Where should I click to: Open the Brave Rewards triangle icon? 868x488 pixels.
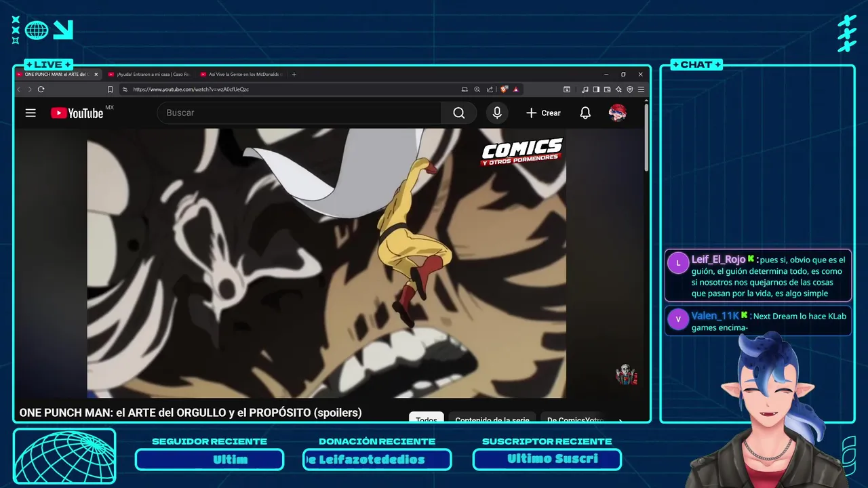(x=516, y=89)
